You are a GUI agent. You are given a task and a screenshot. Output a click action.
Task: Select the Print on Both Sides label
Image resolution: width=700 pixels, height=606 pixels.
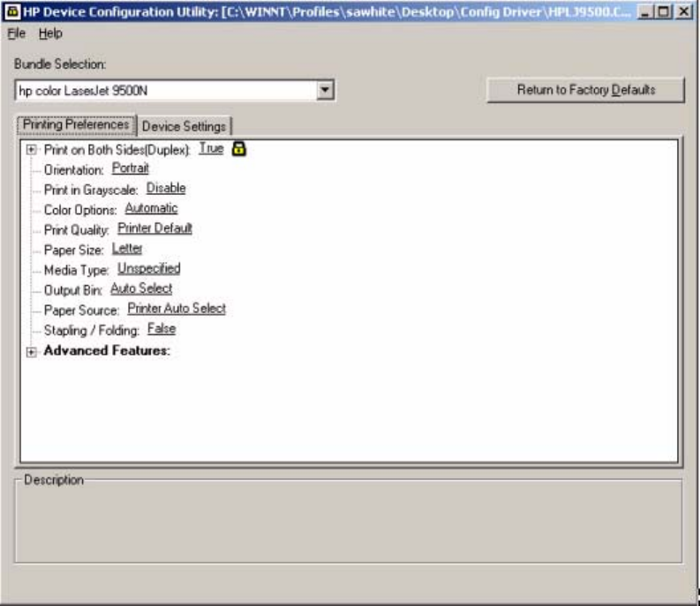(x=117, y=150)
